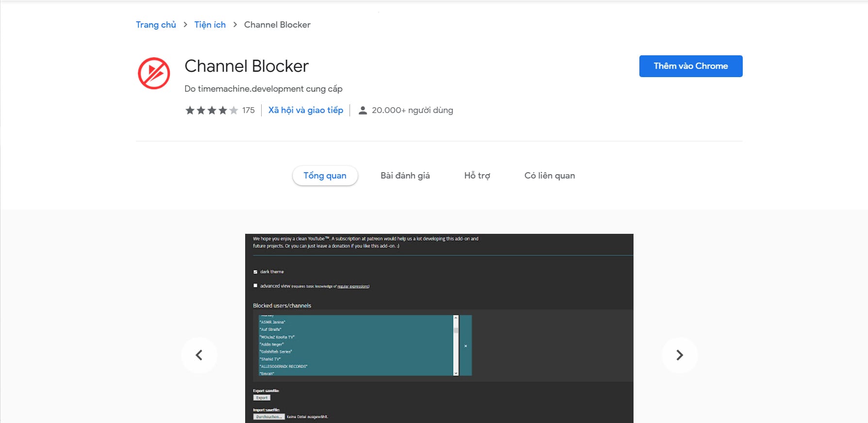Click the Export button in screenshot
The image size is (868, 423).
pyautogui.click(x=262, y=398)
